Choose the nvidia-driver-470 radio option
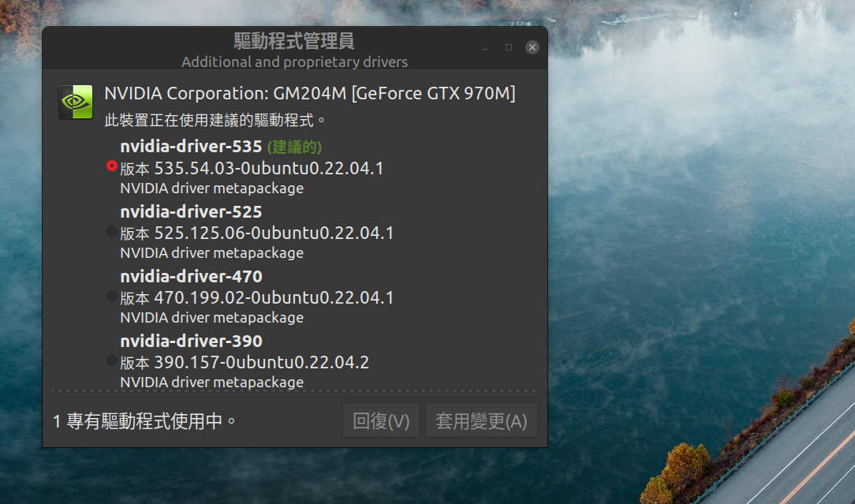The width and height of the screenshot is (855, 504). [112, 296]
